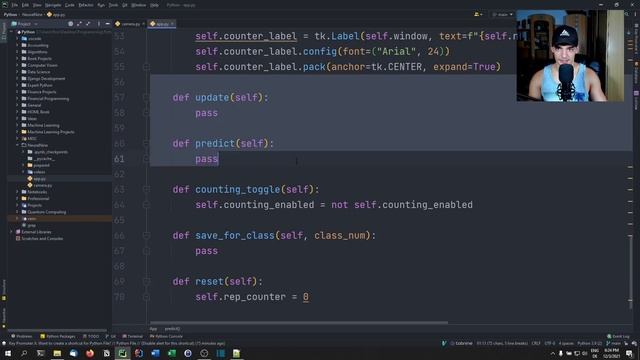Change CRLF line separator in status bar
The width and height of the screenshot is (640, 360).
pos(536,343)
